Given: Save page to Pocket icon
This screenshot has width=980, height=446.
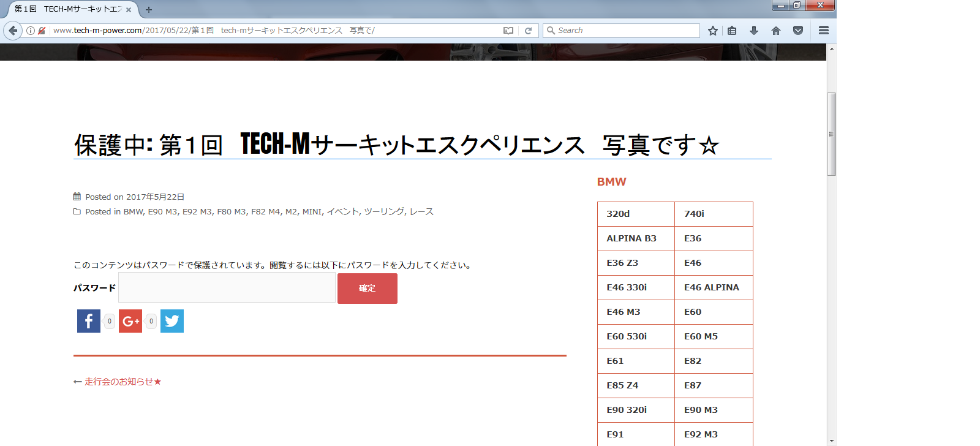Looking at the screenshot, I should (x=798, y=31).
